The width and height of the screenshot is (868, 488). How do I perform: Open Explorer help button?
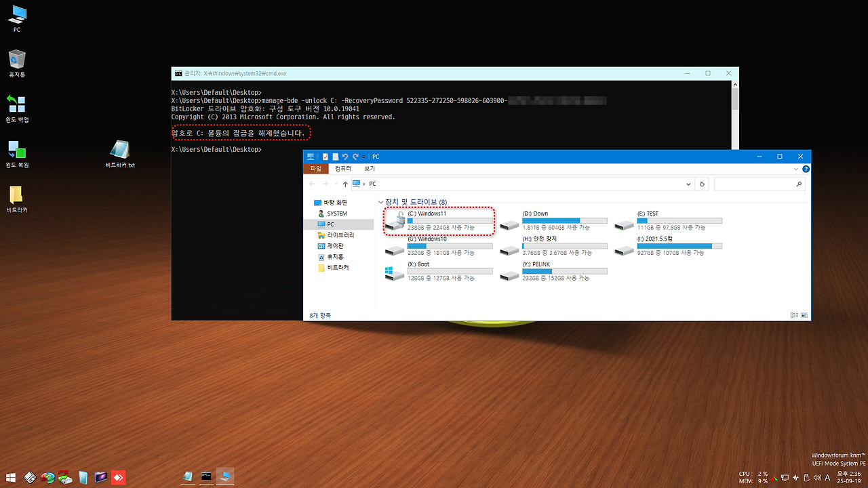[806, 169]
